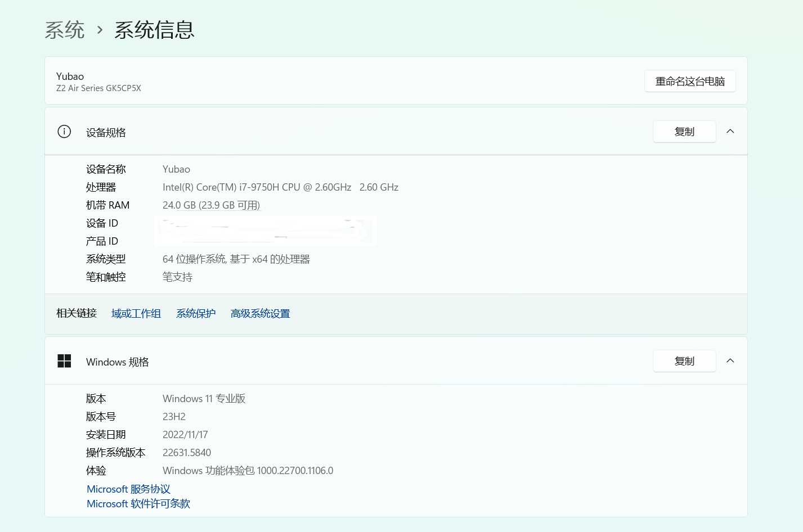Image resolution: width=803 pixels, height=532 pixels.
Task: Click the Intel Core i7-9750H processor text
Action: coord(280,187)
